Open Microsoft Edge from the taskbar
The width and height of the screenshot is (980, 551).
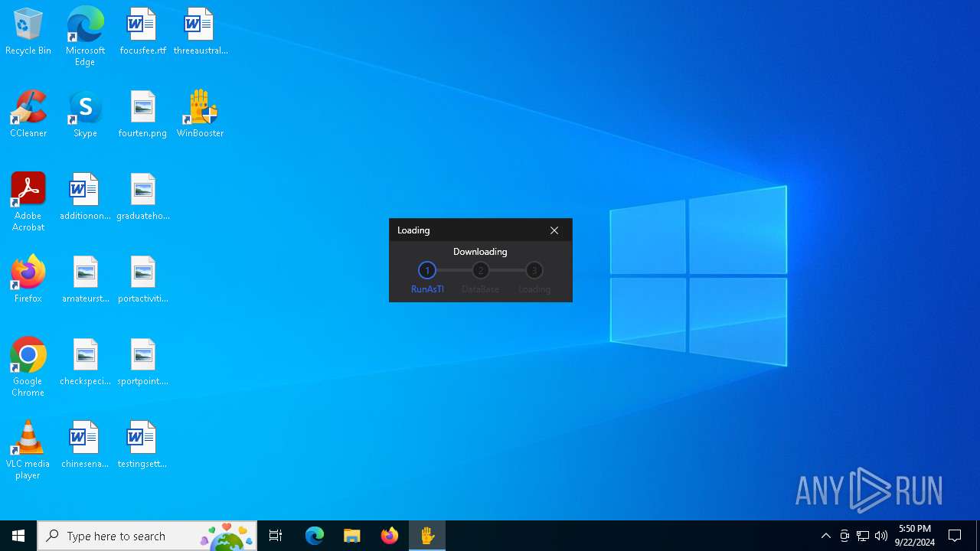click(x=315, y=536)
